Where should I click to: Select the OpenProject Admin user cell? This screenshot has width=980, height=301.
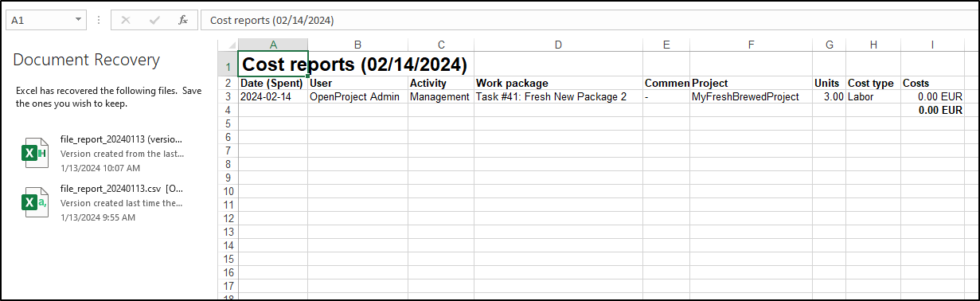click(357, 97)
